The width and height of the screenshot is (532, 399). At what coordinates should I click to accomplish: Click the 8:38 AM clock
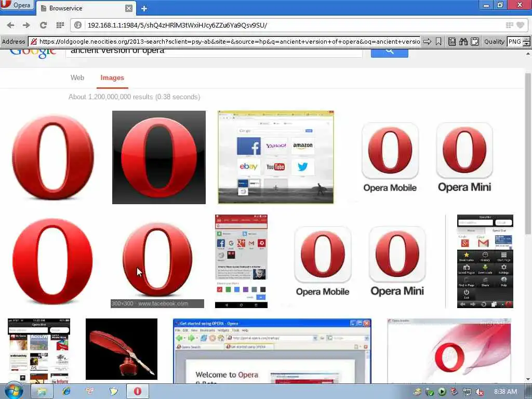[x=506, y=392]
